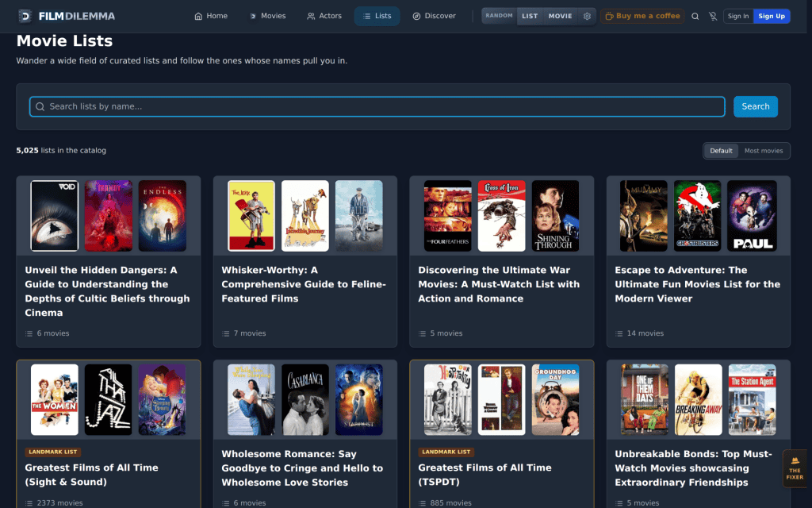
Task: Open Whisker-Worthy feline films list
Action: [x=304, y=284]
